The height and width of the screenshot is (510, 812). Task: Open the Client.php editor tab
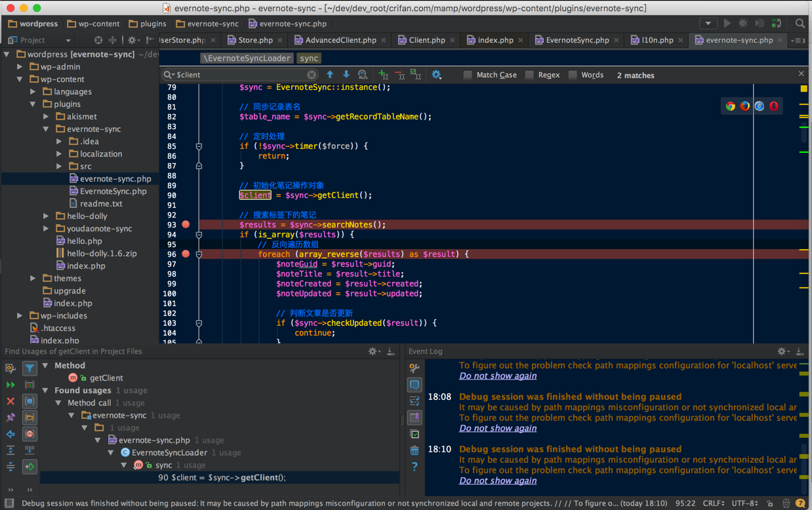pyautogui.click(x=426, y=40)
